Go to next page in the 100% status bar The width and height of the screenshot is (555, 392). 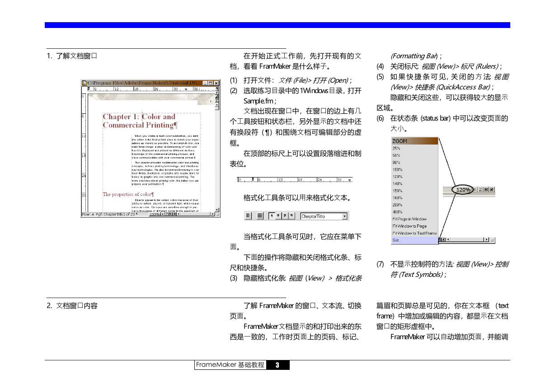(174, 215)
